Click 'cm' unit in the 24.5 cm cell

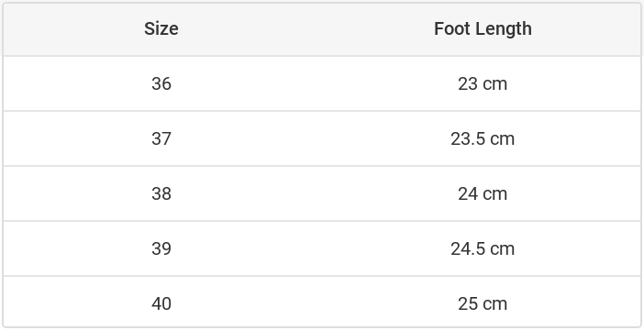[503, 249]
